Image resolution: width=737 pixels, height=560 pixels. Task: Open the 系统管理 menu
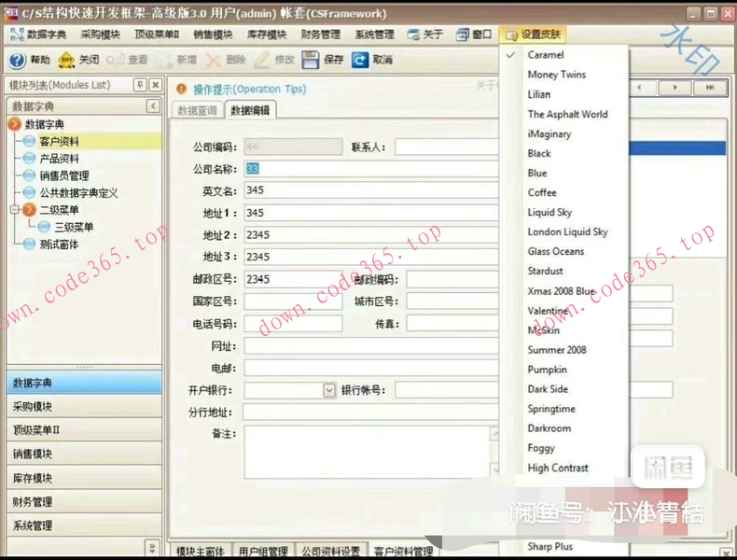click(375, 35)
